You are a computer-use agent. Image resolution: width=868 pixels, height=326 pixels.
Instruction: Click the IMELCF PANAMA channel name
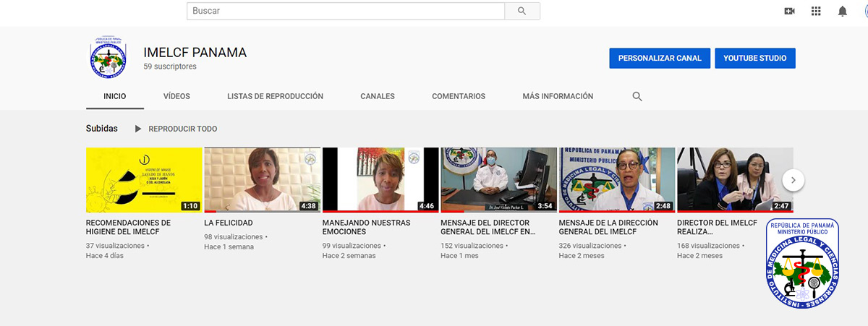(x=195, y=53)
